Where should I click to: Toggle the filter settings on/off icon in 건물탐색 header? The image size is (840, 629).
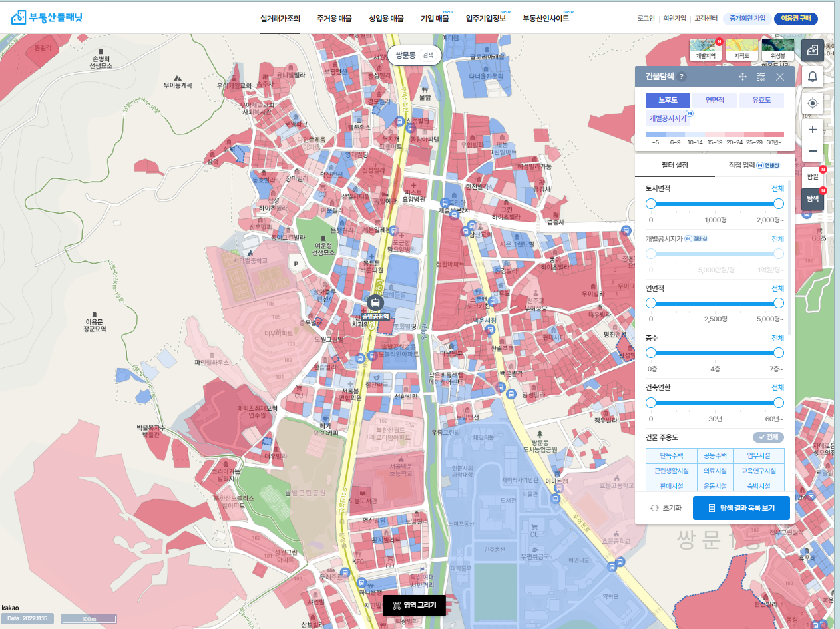point(761,77)
